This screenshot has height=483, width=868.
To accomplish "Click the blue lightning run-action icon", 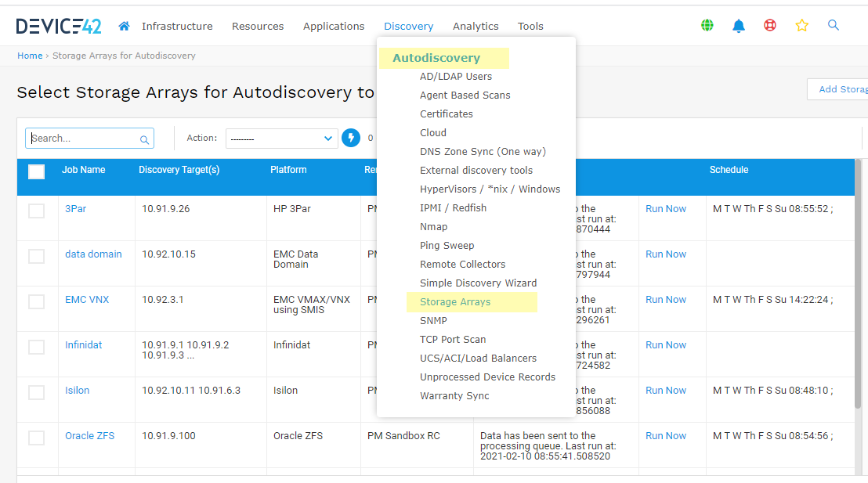I will pyautogui.click(x=350, y=138).
